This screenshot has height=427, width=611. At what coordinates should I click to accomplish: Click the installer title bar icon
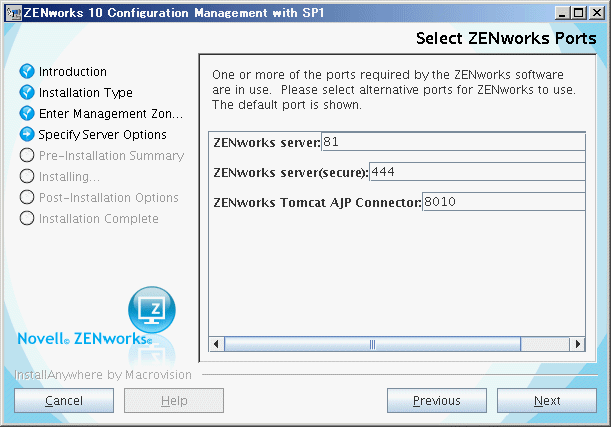14,13
